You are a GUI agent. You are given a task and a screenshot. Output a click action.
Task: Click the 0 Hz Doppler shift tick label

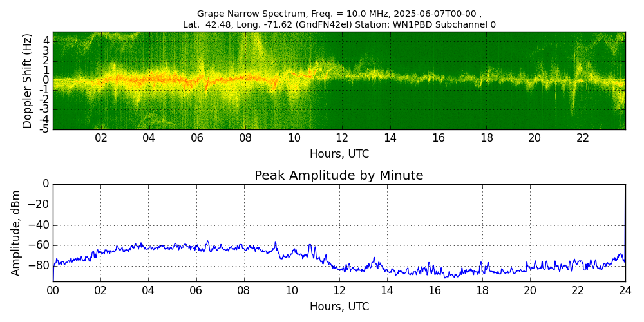(46, 80)
